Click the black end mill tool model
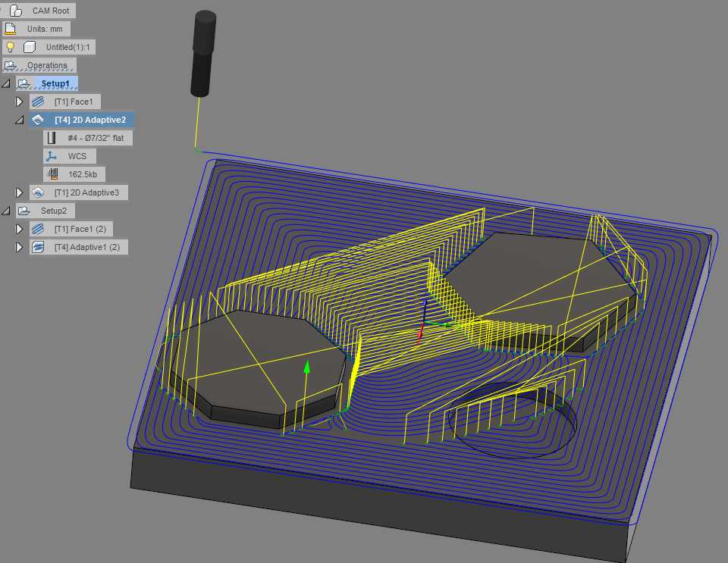Image resolution: width=728 pixels, height=563 pixels. pyautogui.click(x=203, y=54)
